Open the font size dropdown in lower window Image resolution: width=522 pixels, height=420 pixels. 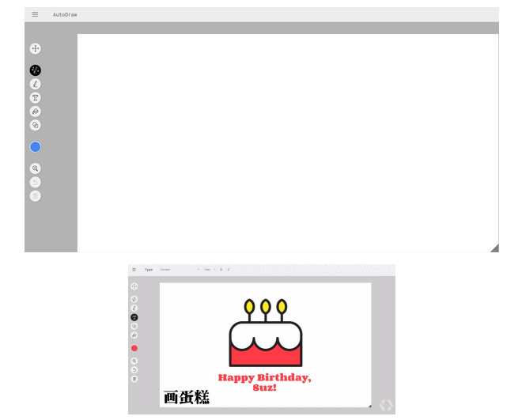pos(210,270)
